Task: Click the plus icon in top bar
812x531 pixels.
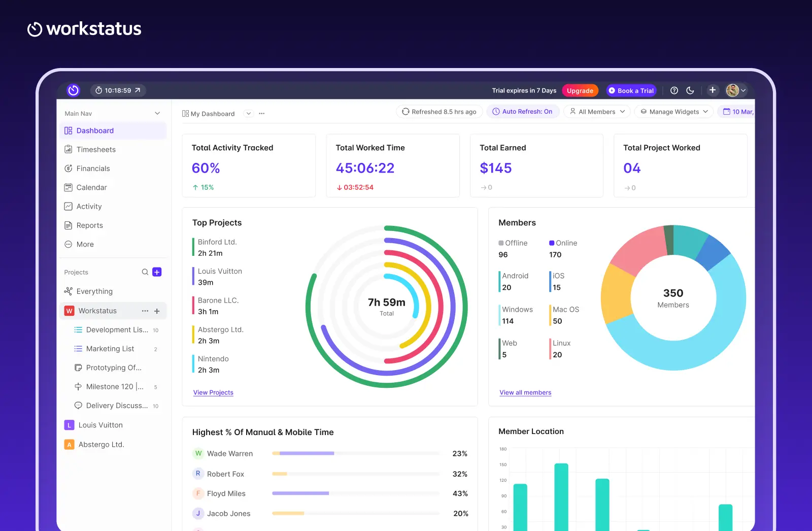Action: pyautogui.click(x=713, y=90)
